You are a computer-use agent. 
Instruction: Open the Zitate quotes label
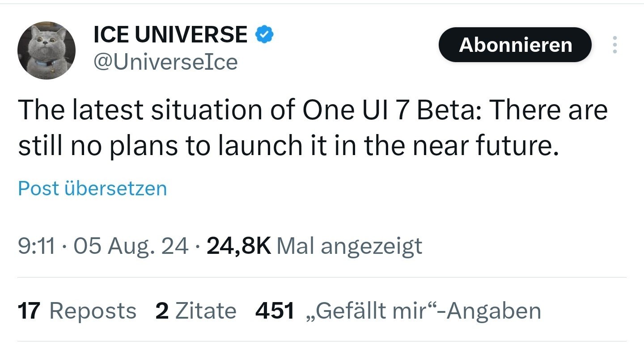click(206, 311)
